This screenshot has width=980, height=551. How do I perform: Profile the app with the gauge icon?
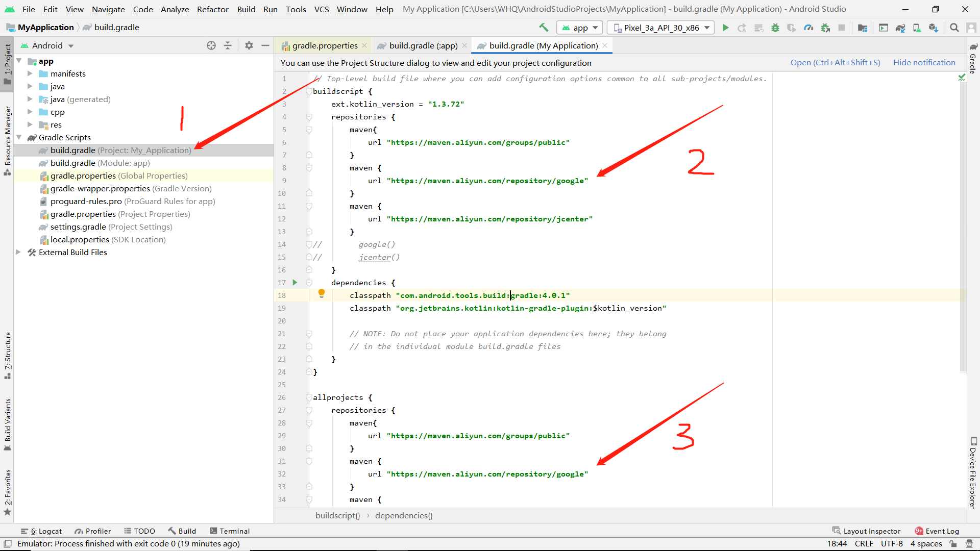click(808, 28)
